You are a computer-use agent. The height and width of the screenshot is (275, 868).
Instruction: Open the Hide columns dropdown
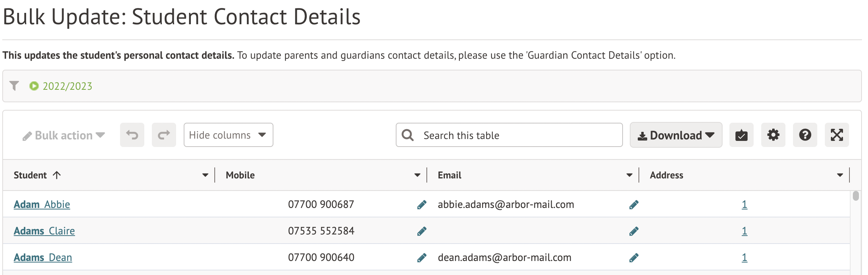coord(228,135)
